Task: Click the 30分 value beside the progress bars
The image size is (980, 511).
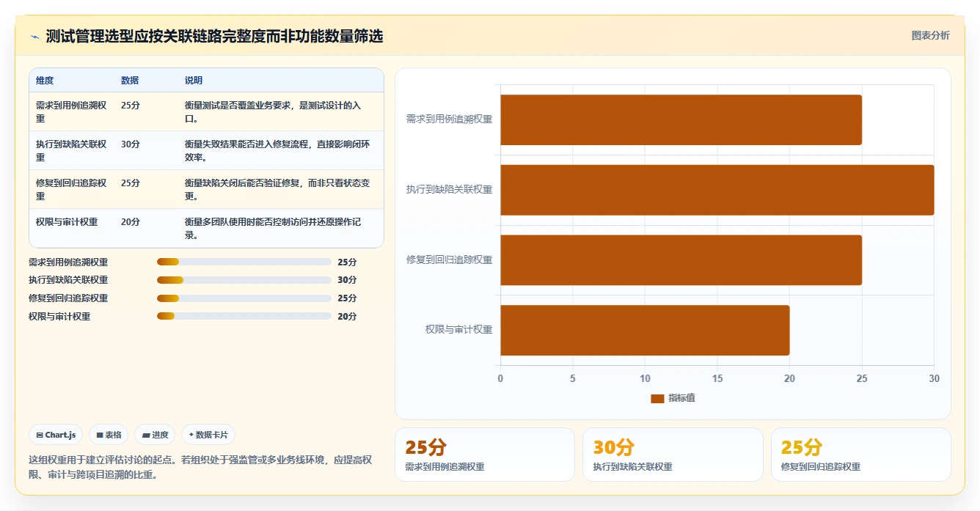Action: click(x=347, y=280)
